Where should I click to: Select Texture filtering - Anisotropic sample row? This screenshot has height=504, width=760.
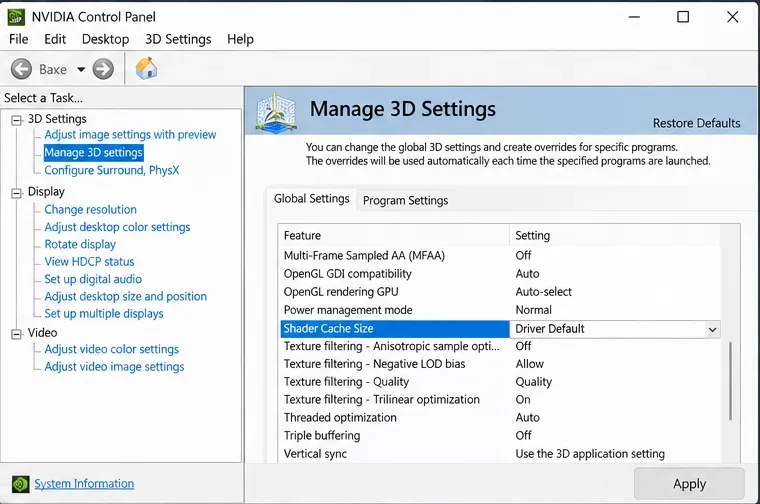[500, 346]
